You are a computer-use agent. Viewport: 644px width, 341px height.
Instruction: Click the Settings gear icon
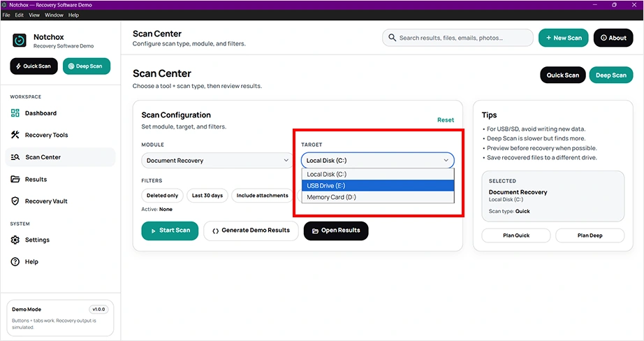point(15,240)
